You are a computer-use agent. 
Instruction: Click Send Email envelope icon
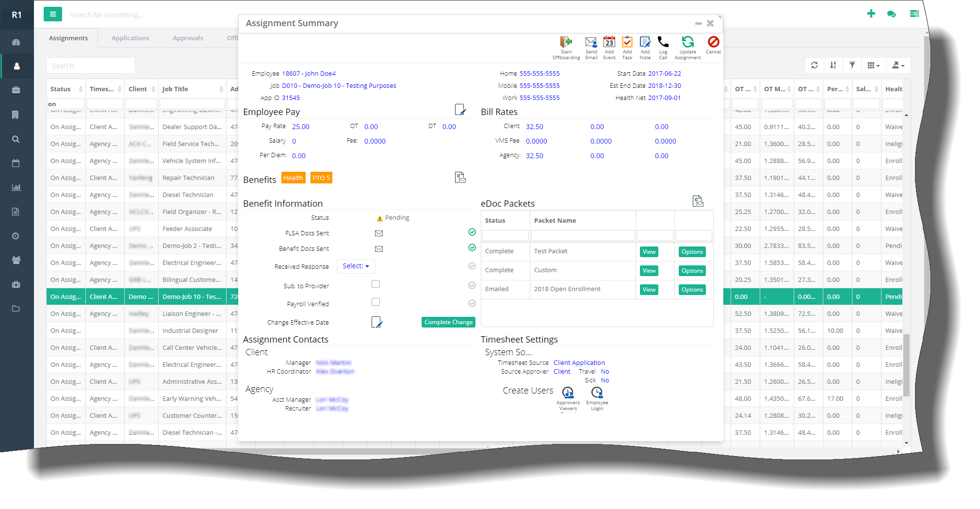pyautogui.click(x=591, y=42)
